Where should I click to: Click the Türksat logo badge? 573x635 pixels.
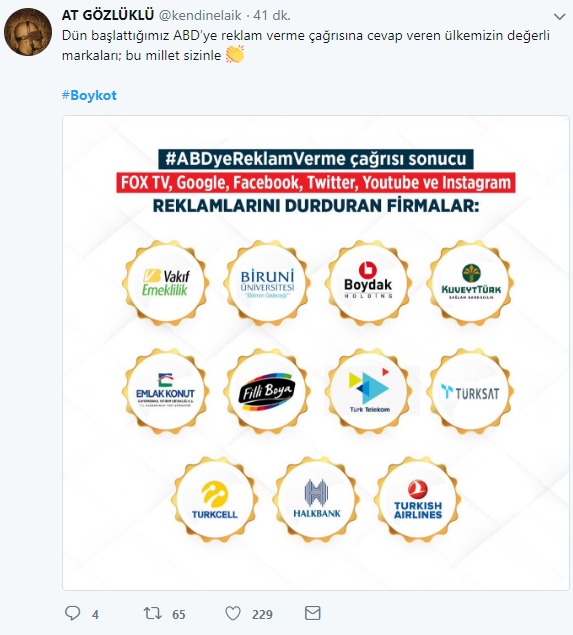click(470, 392)
